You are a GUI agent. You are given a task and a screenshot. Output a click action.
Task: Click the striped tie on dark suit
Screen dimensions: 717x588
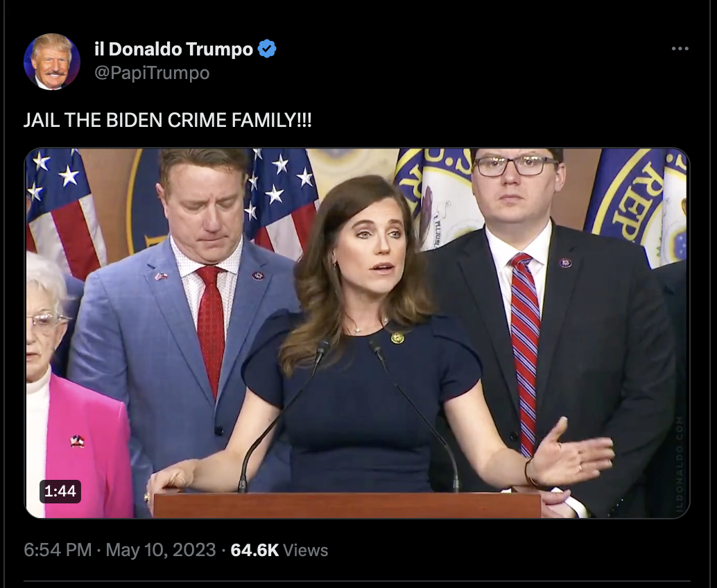pyautogui.click(x=524, y=352)
